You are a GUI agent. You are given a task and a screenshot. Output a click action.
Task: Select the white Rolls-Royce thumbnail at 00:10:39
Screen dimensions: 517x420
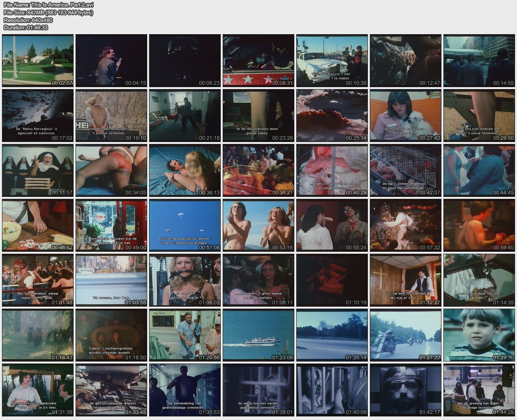click(332, 60)
